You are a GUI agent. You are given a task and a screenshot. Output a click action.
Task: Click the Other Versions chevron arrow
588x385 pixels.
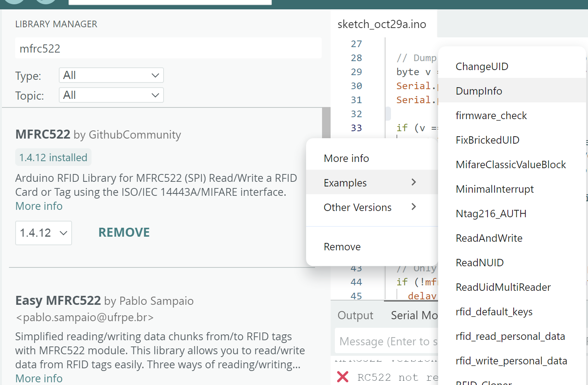coord(414,207)
